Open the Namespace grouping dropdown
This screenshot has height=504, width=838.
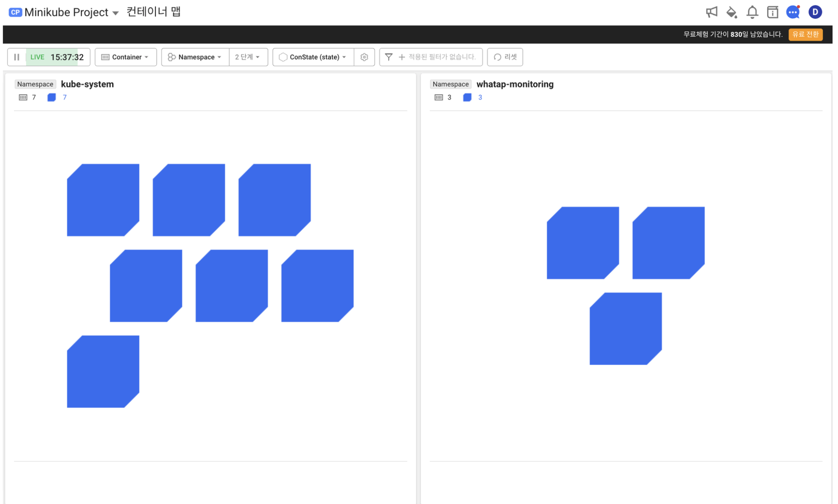pyautogui.click(x=195, y=57)
